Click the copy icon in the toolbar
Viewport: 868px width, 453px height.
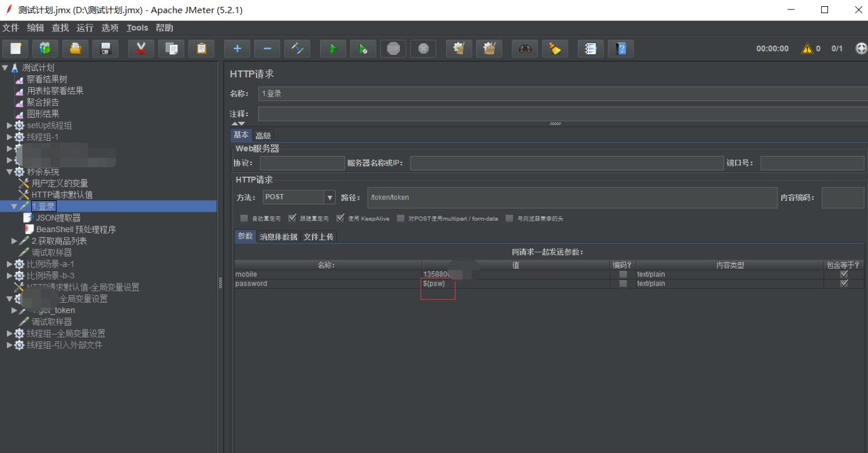click(x=171, y=49)
